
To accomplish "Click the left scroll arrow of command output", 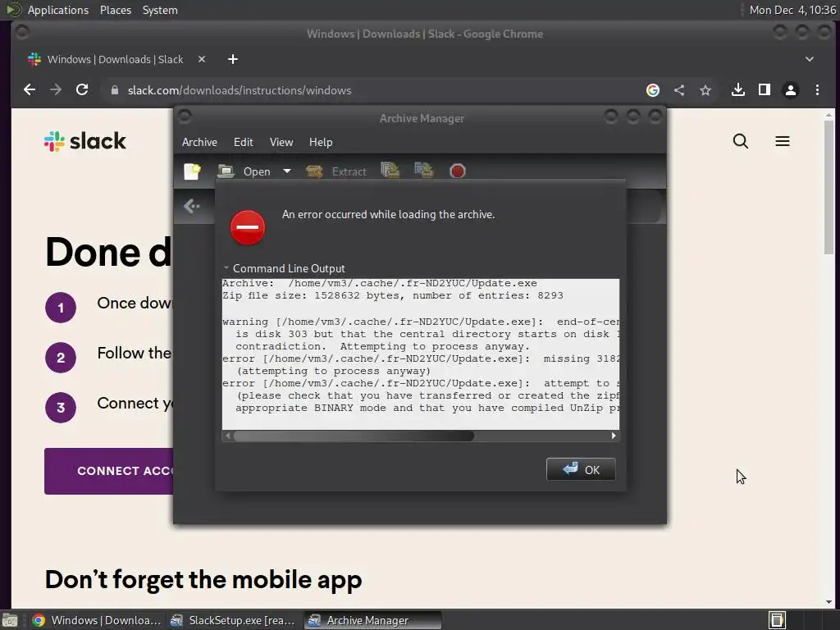I will pyautogui.click(x=228, y=436).
